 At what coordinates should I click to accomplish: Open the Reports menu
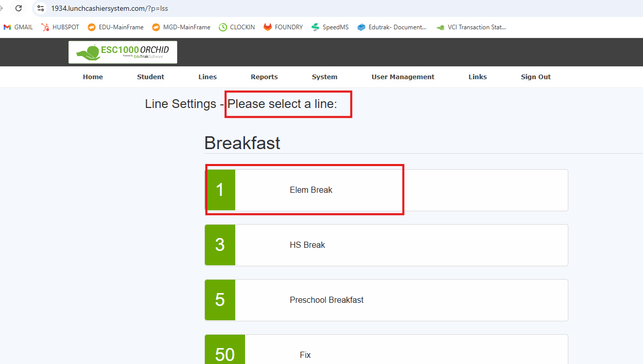264,77
